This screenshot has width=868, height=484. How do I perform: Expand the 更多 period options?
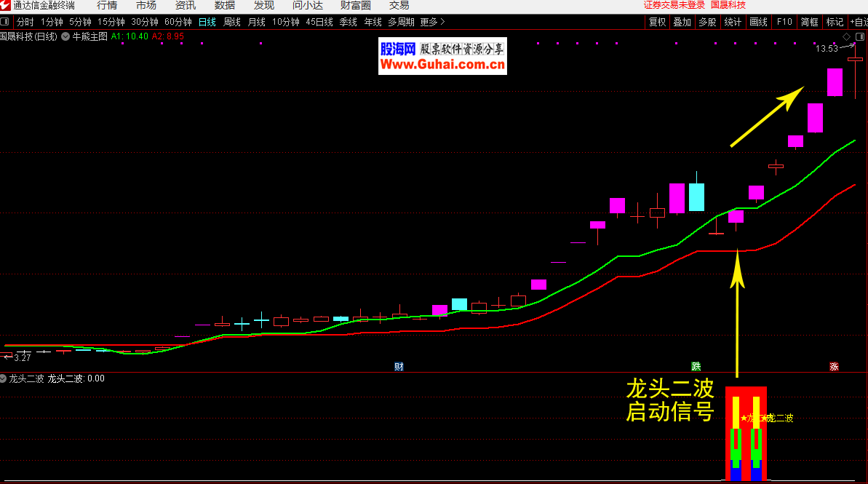(x=432, y=22)
